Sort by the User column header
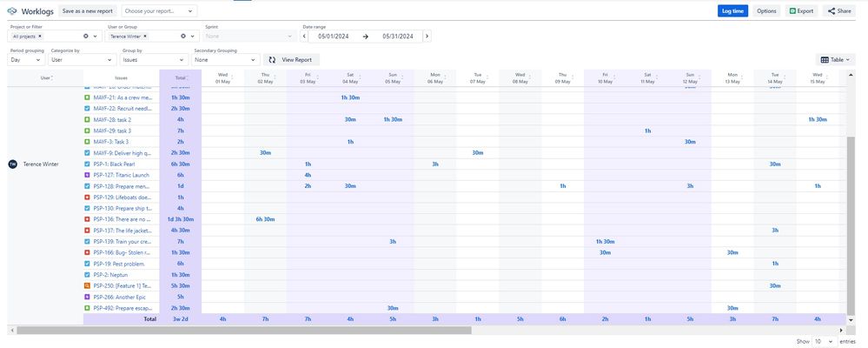The image size is (868, 348). click(x=45, y=78)
